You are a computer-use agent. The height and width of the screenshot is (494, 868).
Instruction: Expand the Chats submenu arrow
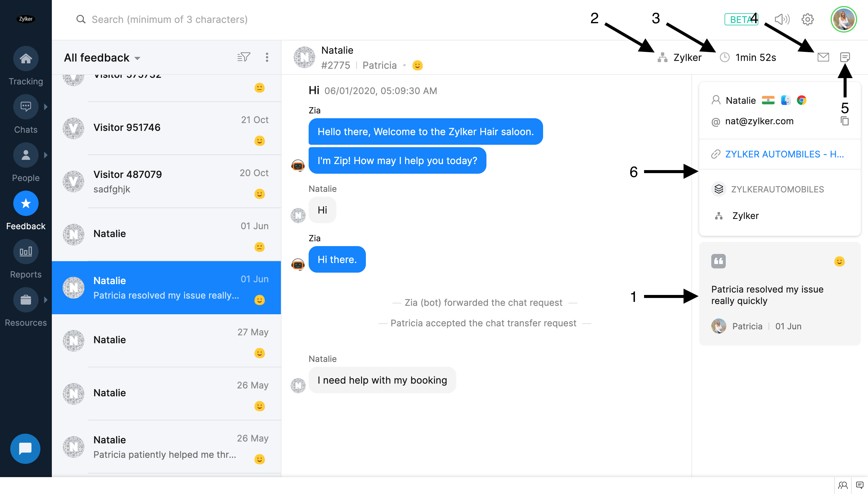point(46,106)
